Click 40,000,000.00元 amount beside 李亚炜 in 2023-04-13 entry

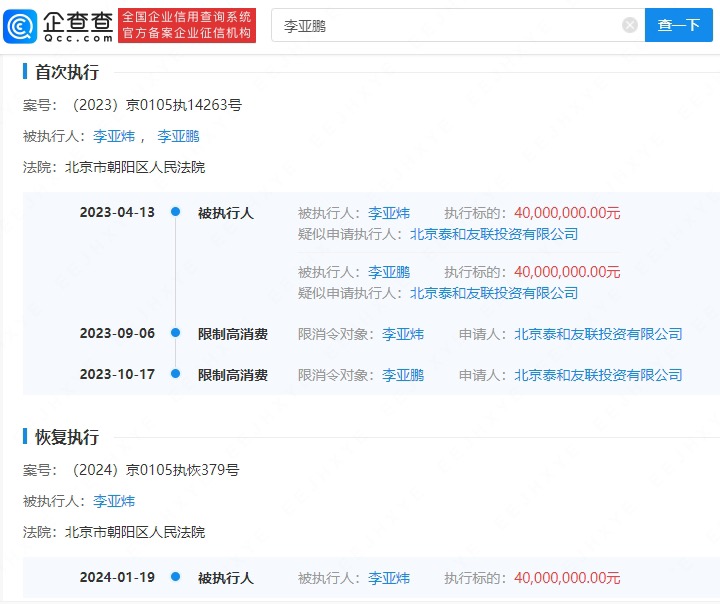[x=567, y=213]
